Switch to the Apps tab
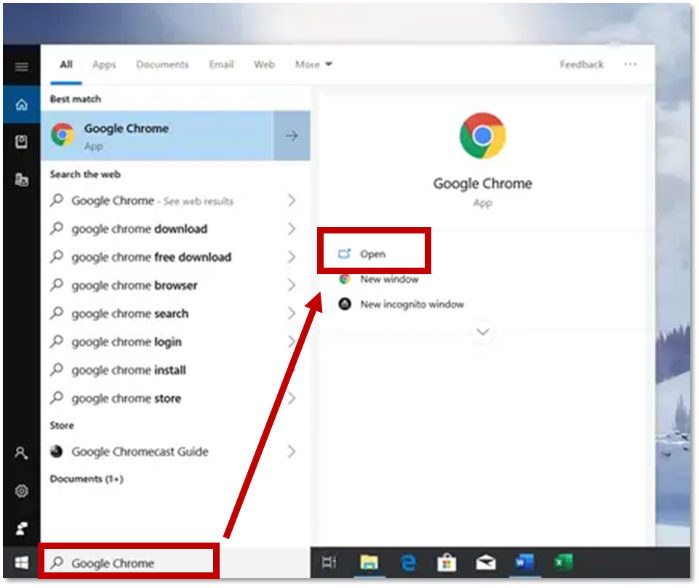 coord(104,65)
